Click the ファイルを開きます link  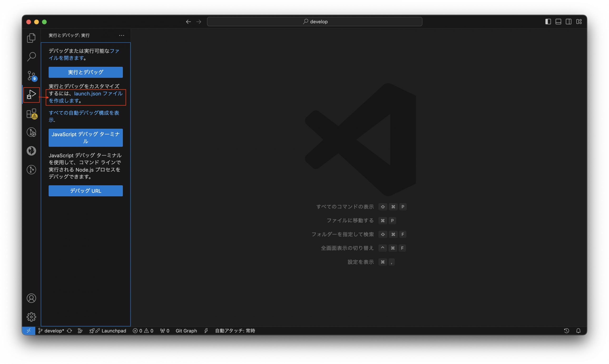[84, 54]
